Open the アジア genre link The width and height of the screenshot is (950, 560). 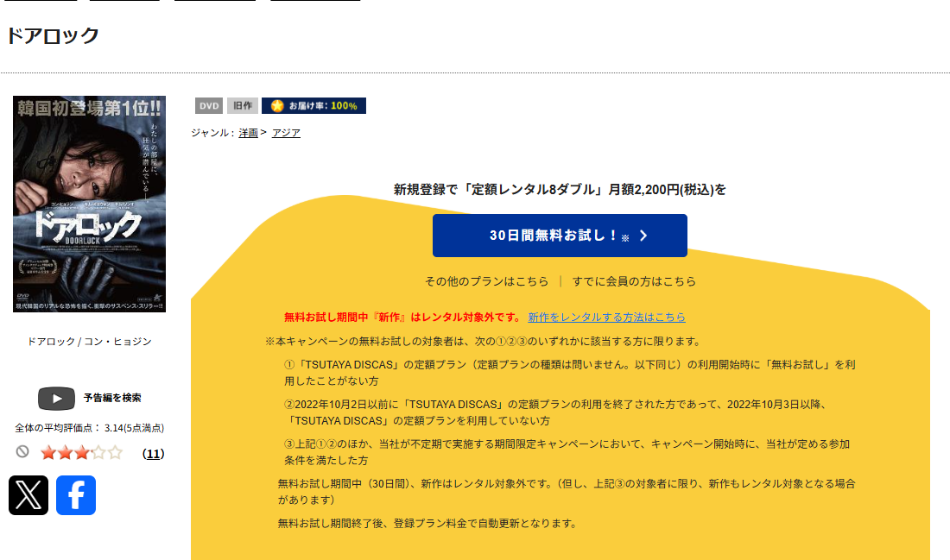point(286,133)
